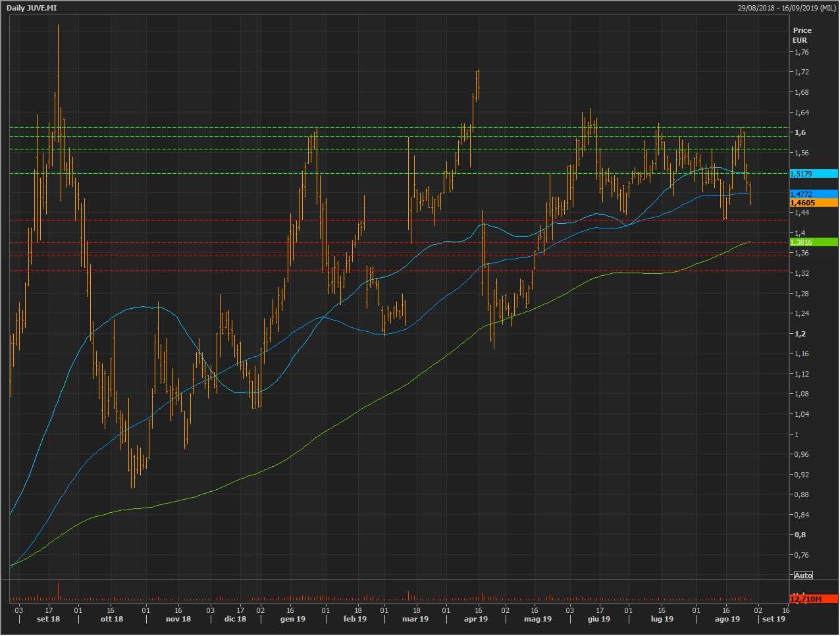Screen dimensions: 840x636
Task: Click the 1,6 bold price axis label
Action: click(800, 132)
